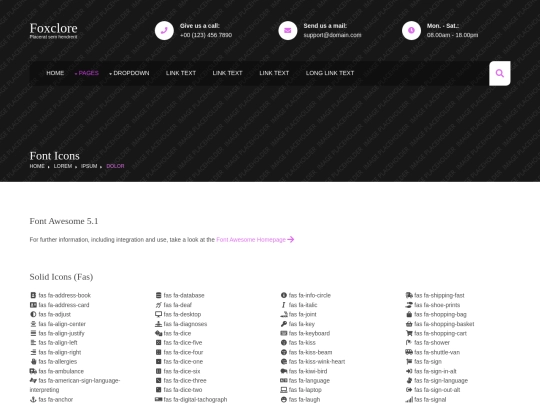The width and height of the screenshot is (540, 405).
Task: Click the fa-sign-in-alt icon
Action: (x=409, y=371)
